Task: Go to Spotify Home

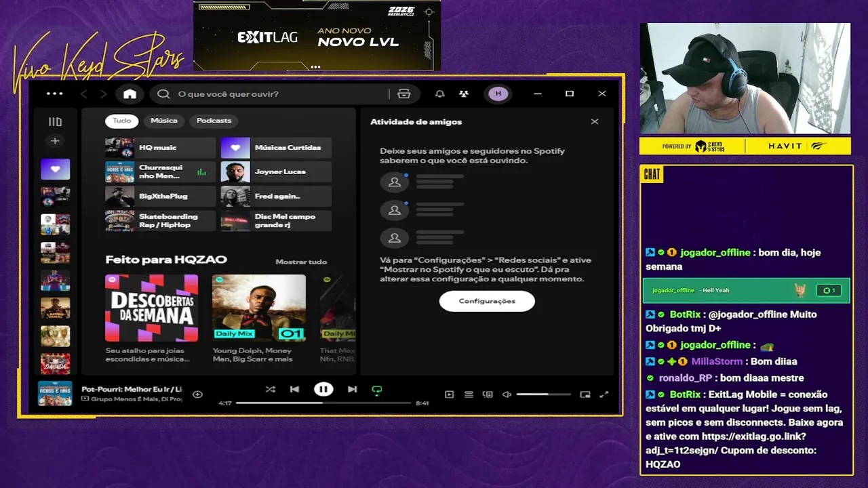Action: (130, 94)
